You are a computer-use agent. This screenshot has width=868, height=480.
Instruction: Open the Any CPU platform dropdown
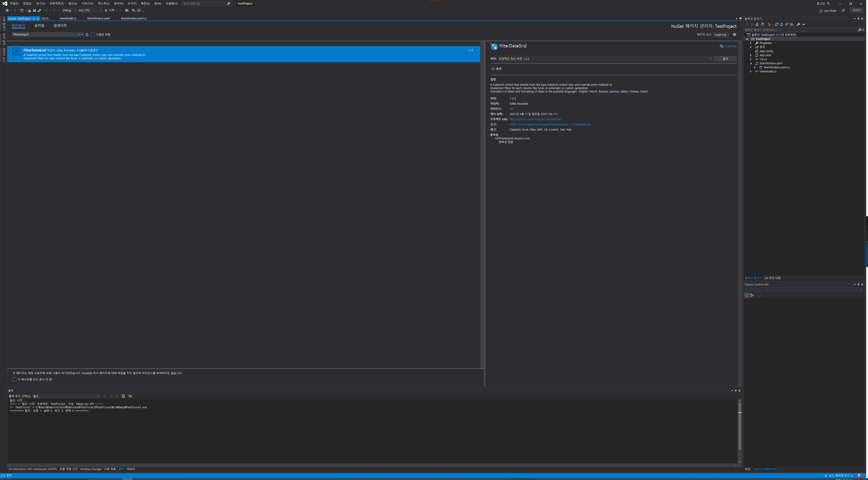click(90, 10)
